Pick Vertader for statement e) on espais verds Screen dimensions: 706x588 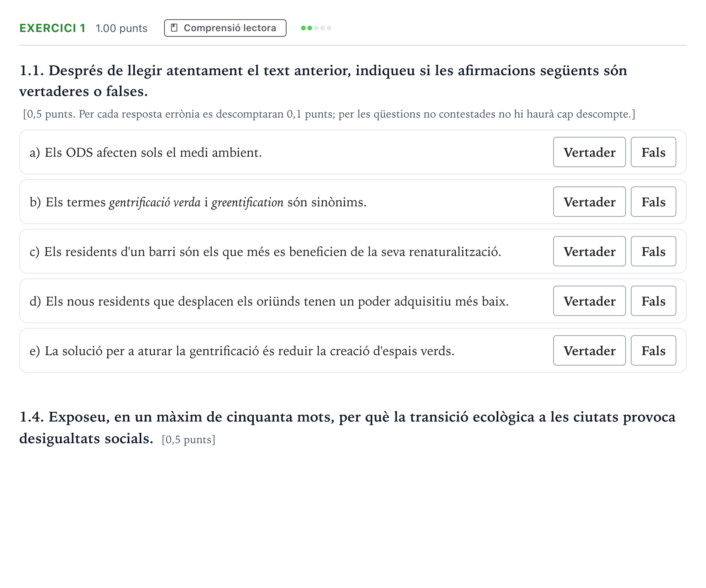click(x=590, y=350)
